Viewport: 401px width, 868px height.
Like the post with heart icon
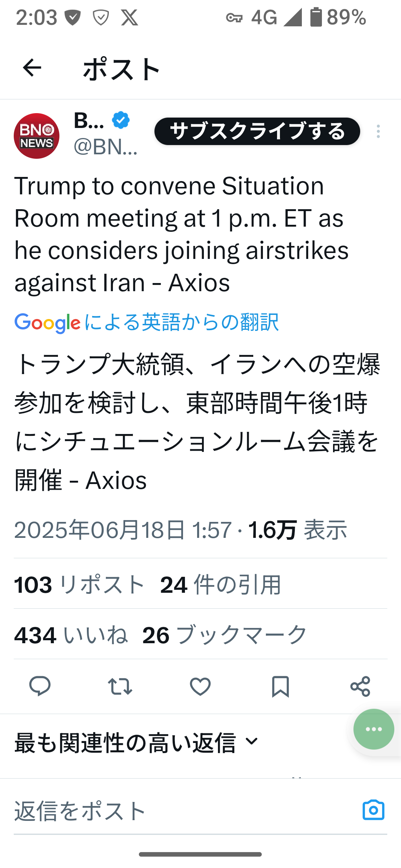coord(200,686)
